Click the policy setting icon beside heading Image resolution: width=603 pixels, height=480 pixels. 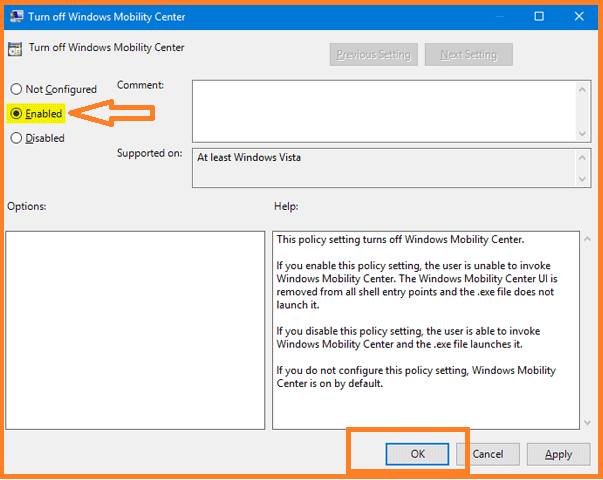15,49
